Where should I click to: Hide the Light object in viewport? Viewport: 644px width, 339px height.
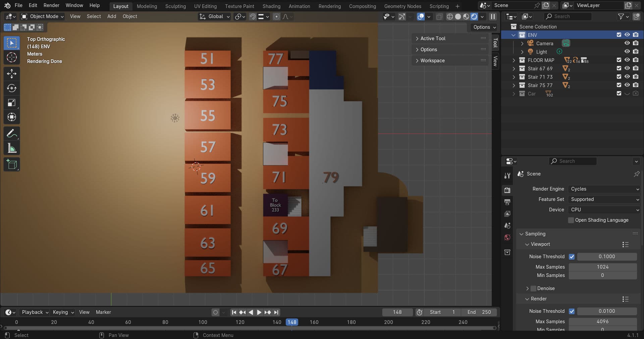pyautogui.click(x=627, y=52)
